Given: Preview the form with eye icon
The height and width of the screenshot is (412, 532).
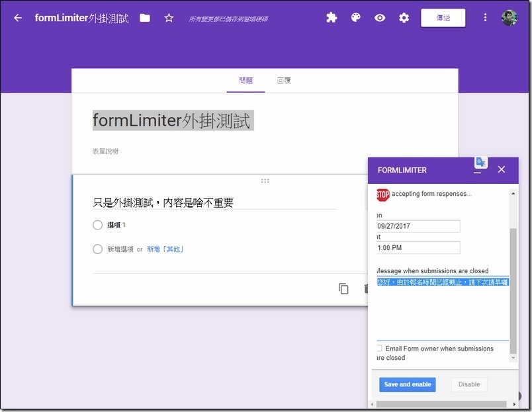Looking at the screenshot, I should (380, 18).
